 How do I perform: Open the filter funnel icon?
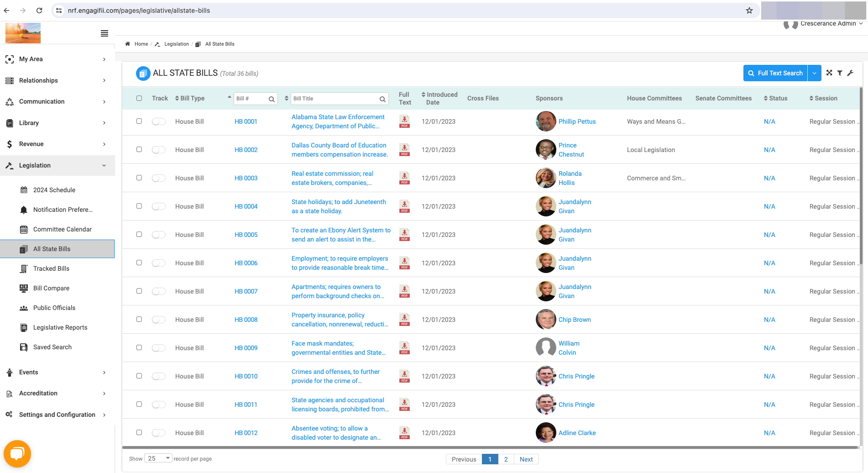pos(840,73)
